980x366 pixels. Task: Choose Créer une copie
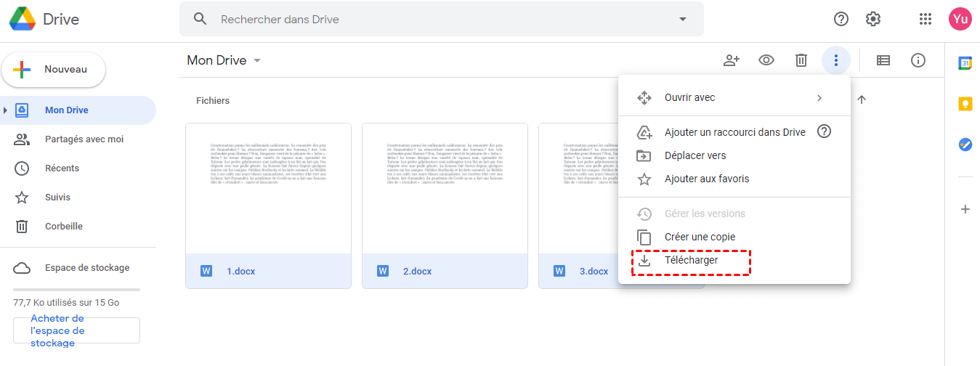(x=734, y=237)
